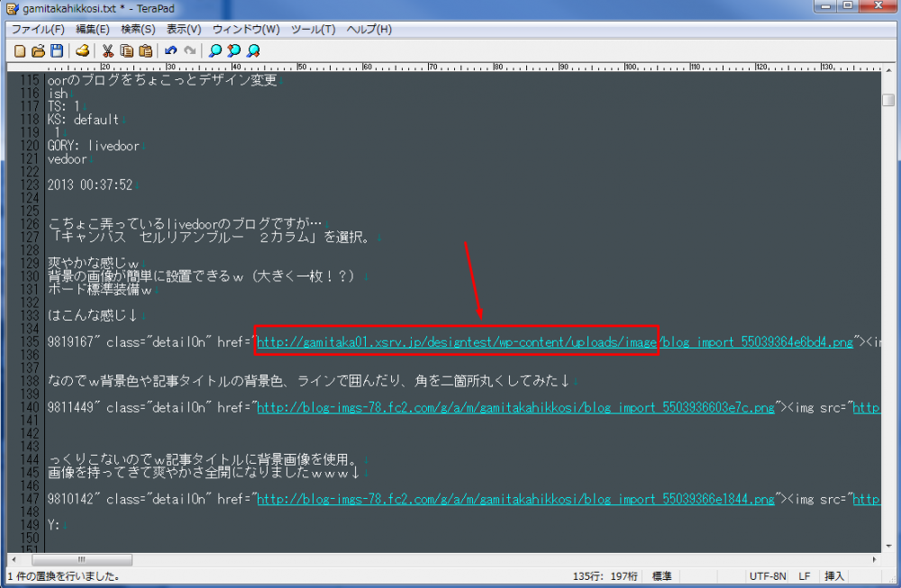Viewport: 901px width, 588px height.
Task: Click the vertical scrollbar thumb
Action: tap(888, 100)
